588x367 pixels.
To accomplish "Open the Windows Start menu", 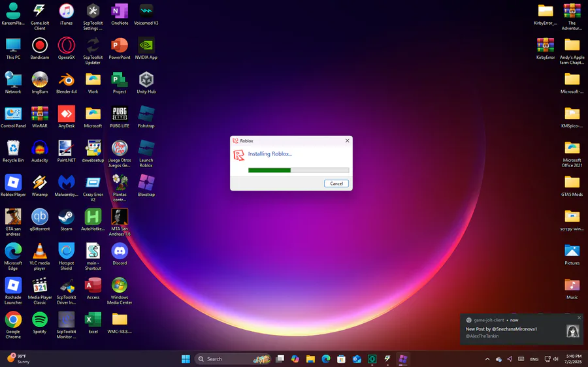I will (186, 359).
